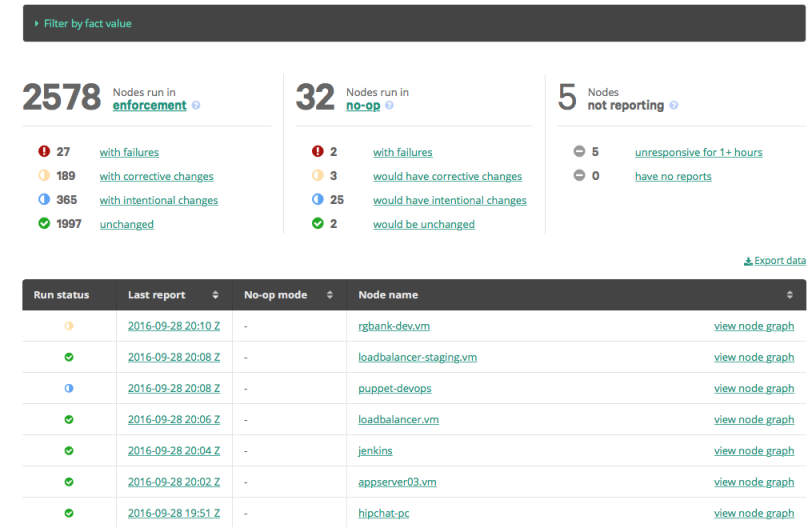Click grey icon beside unresponsive count 5
Screen dimensions: 812x527
(x=579, y=151)
